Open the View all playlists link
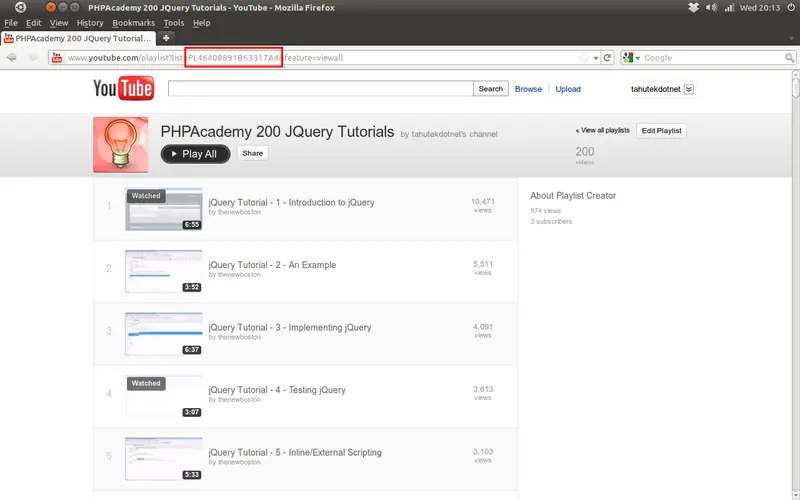Screen dimensions: 800x500 (603, 131)
